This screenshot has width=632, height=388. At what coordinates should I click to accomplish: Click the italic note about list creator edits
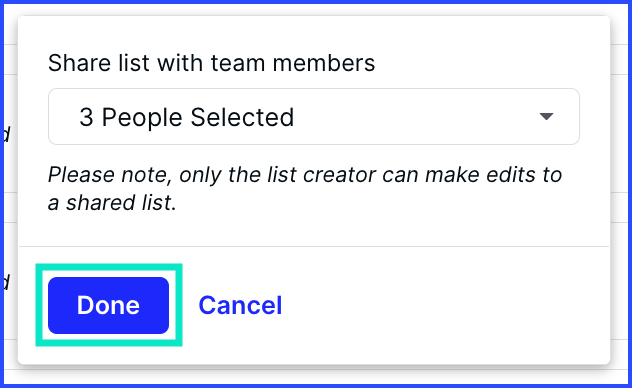(305, 189)
